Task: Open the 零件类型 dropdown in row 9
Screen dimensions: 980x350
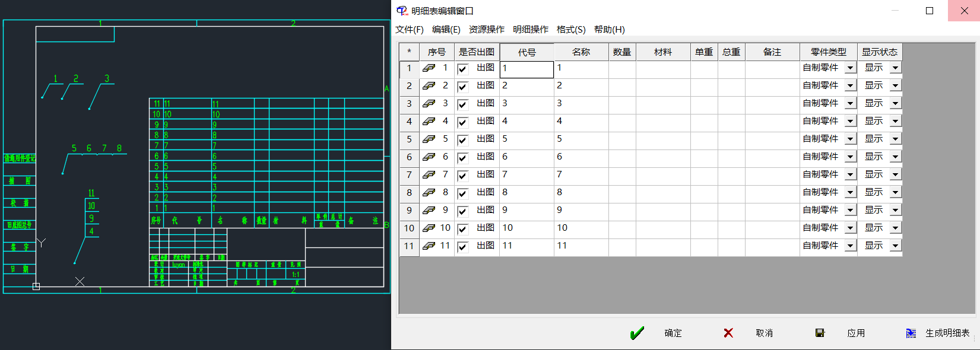Action: pos(850,211)
